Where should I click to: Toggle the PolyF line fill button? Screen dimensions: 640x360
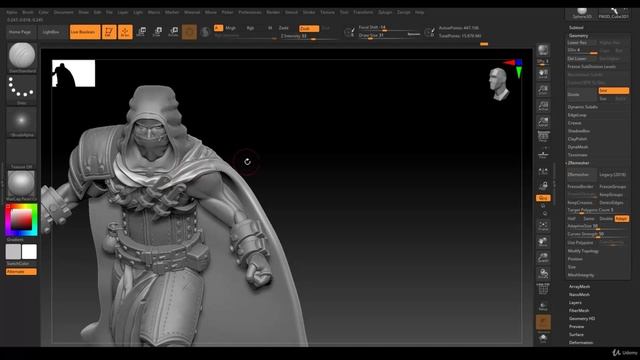point(543,289)
